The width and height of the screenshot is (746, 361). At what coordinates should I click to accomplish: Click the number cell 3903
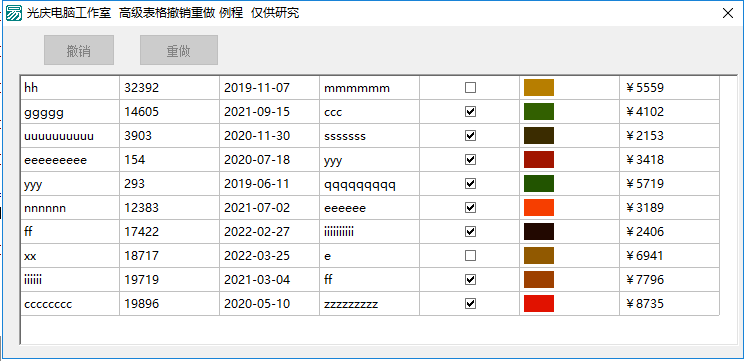pos(169,136)
